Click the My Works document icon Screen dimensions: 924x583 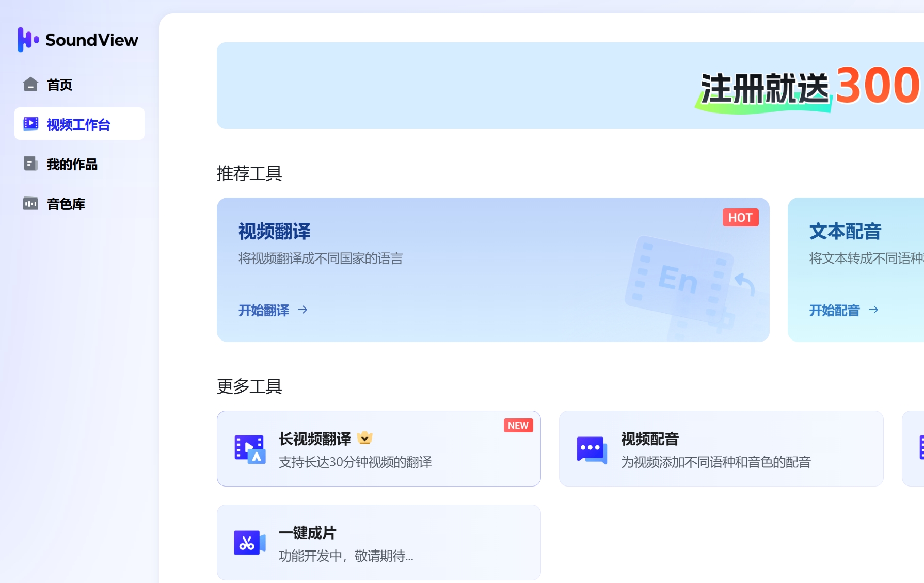pyautogui.click(x=30, y=164)
